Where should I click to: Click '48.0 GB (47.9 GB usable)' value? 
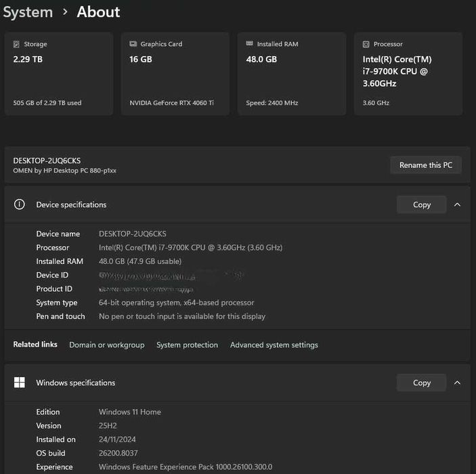140,261
